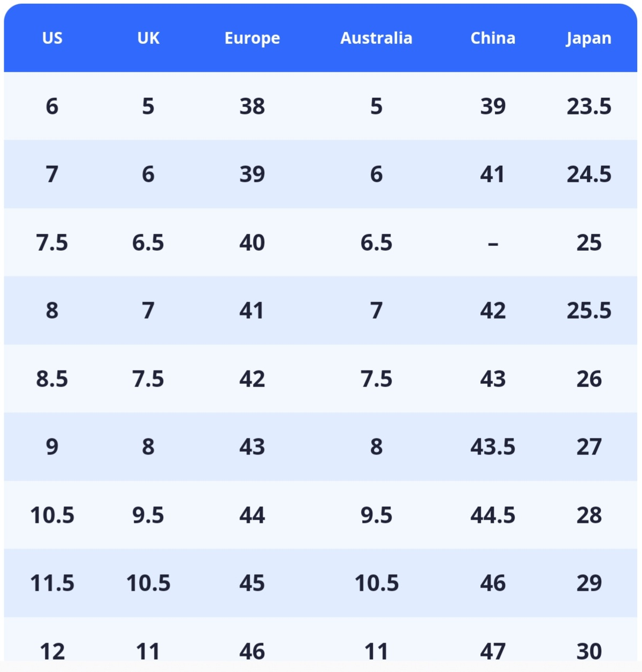Click the US column header
The image size is (642, 672).
[52, 38]
